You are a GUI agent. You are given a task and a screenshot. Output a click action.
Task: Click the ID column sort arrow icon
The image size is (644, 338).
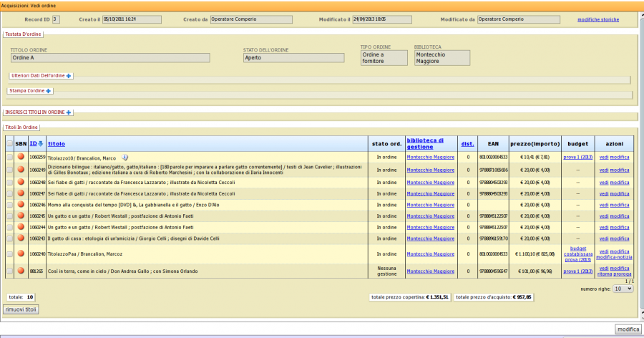(41, 144)
